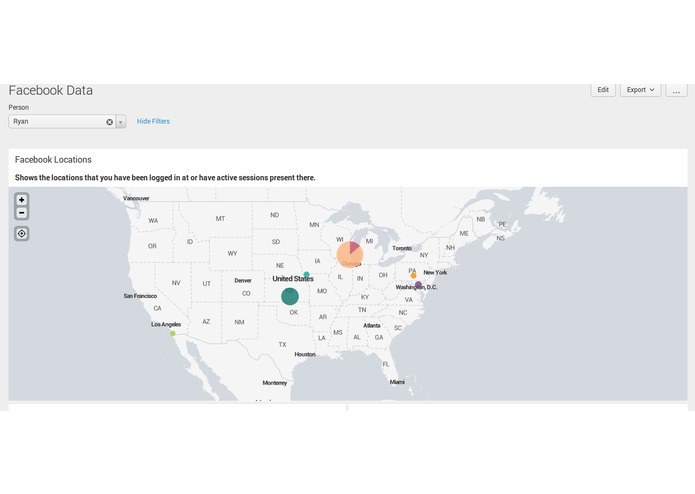Open the Export dropdown

click(x=640, y=90)
